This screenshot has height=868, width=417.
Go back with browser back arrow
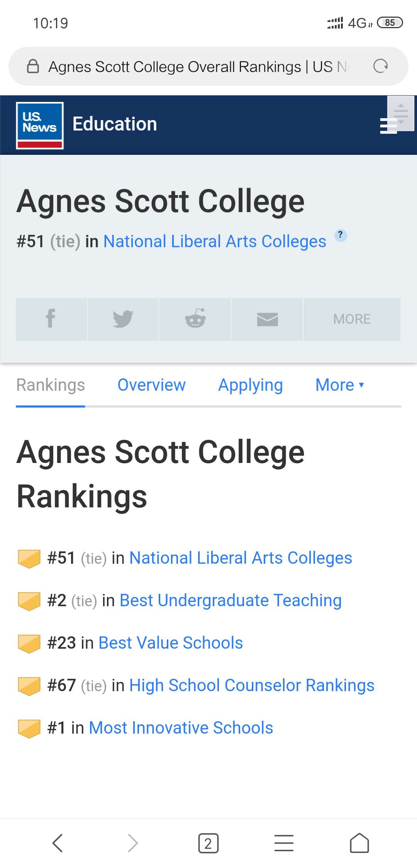coord(58,843)
